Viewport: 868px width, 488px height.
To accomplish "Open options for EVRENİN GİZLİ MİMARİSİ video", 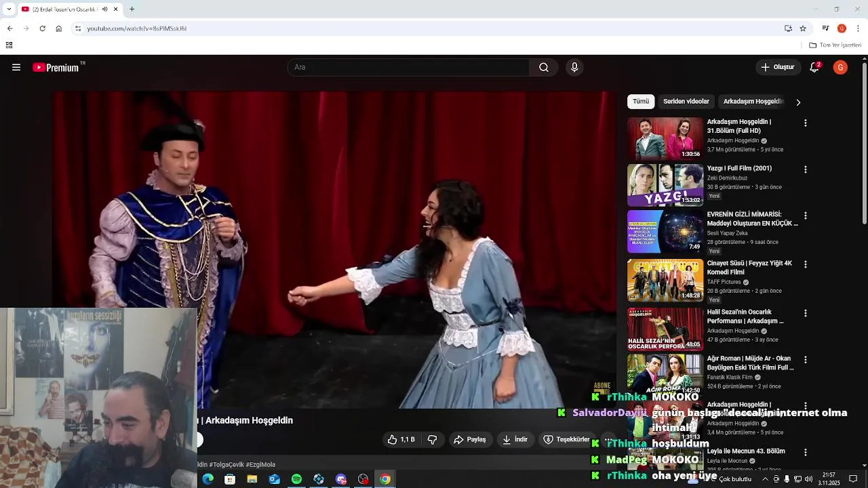I will pos(806,216).
